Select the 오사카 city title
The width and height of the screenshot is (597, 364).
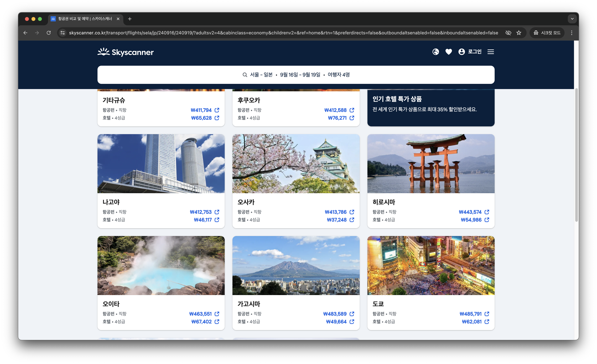coord(246,202)
